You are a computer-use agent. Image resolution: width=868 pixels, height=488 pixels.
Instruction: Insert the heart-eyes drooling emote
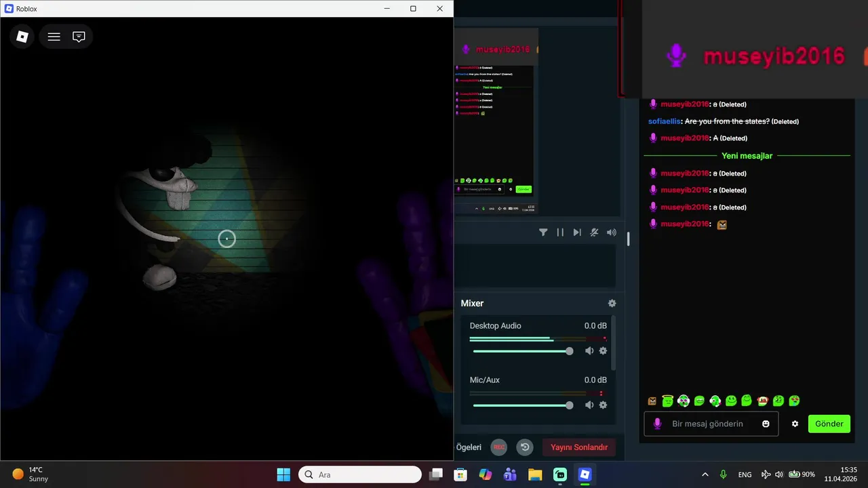pos(794,401)
